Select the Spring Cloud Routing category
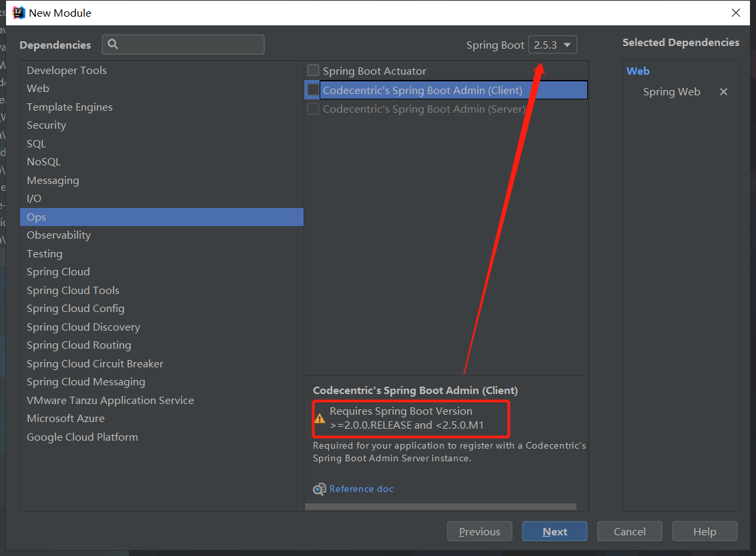This screenshot has height=556, width=756. (161, 345)
